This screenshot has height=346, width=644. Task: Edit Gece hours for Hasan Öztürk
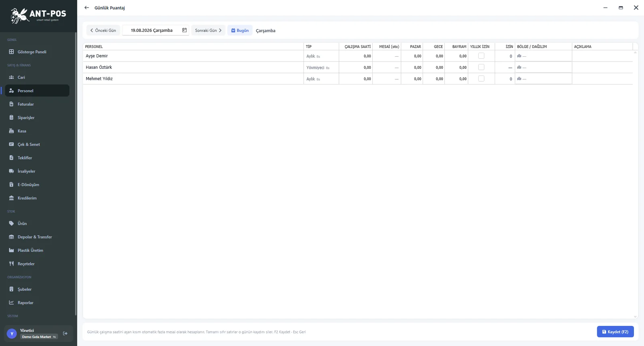click(x=434, y=67)
